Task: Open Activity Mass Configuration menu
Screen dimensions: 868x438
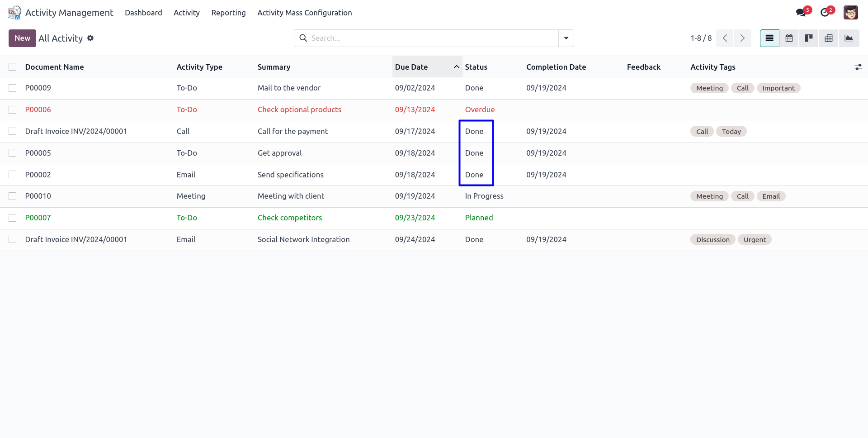Action: pos(304,13)
